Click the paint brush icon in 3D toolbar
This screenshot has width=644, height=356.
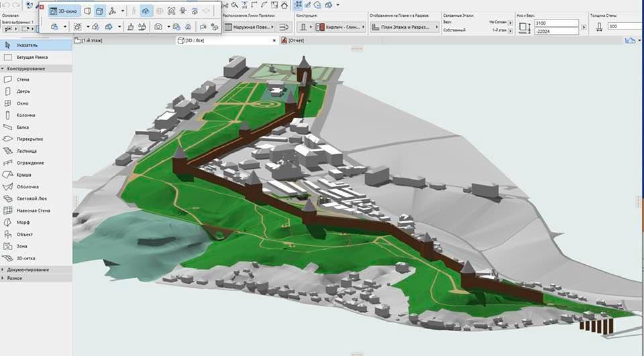[130, 27]
